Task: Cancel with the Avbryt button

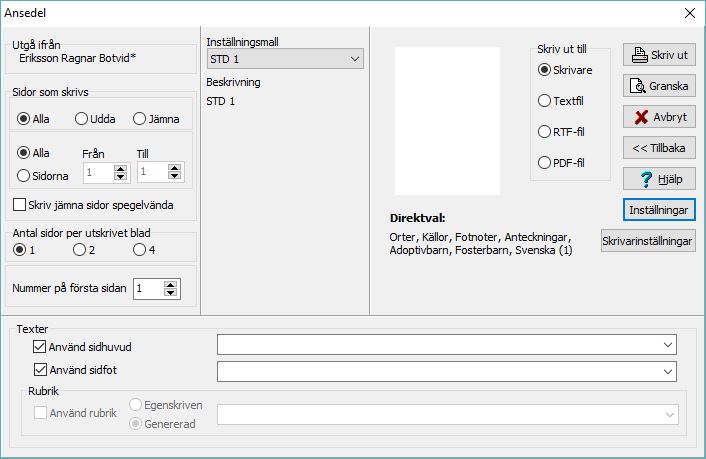Action: tap(659, 117)
